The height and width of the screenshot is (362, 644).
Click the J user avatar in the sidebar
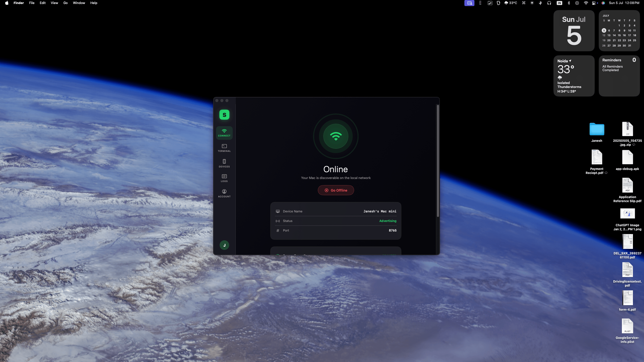point(224,245)
